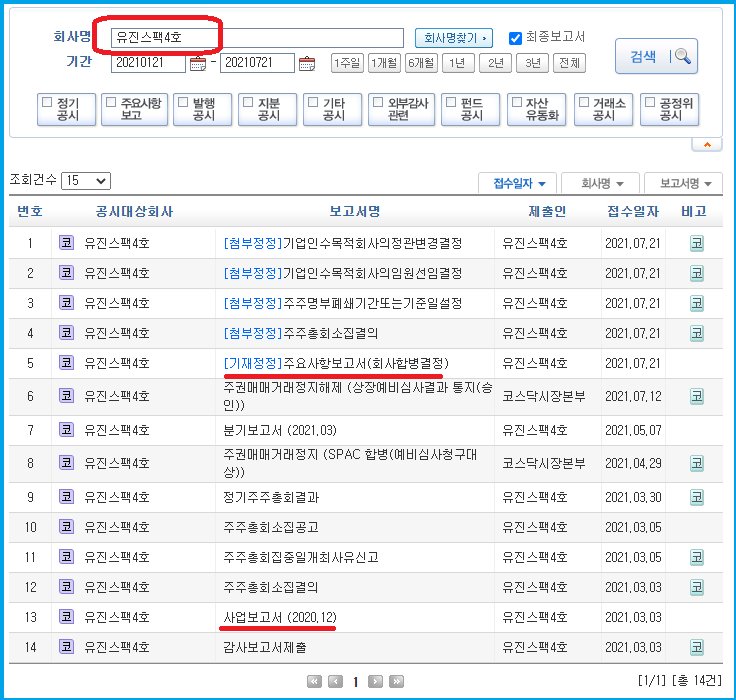Open the 사업보고서 (2020.12) report link
Screen dimensions: 736x700
(x=280, y=617)
